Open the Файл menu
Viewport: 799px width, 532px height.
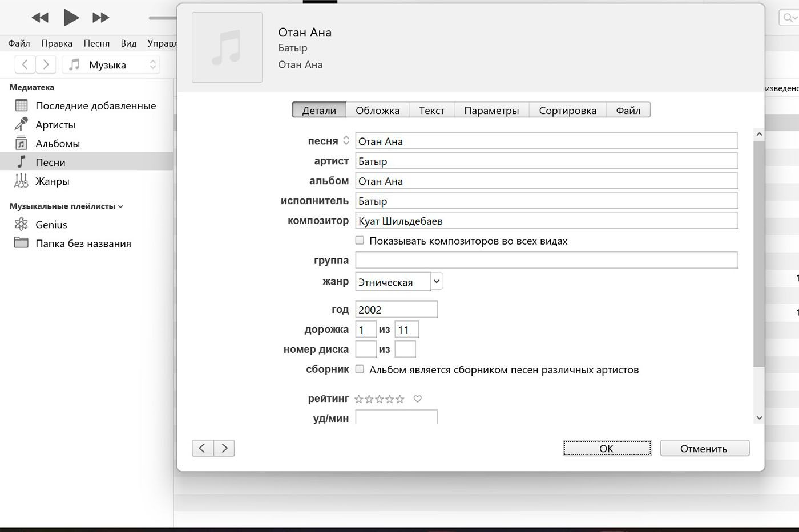(19, 43)
